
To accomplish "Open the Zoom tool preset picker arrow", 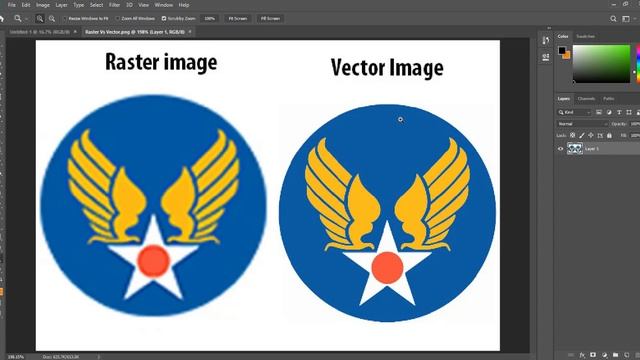I will point(26,19).
